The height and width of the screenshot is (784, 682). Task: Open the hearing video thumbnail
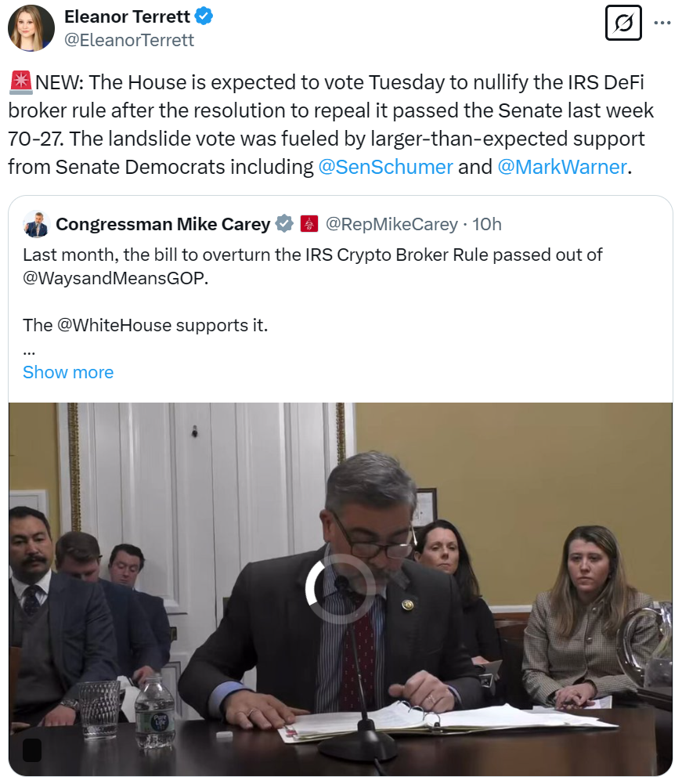pos(341,589)
